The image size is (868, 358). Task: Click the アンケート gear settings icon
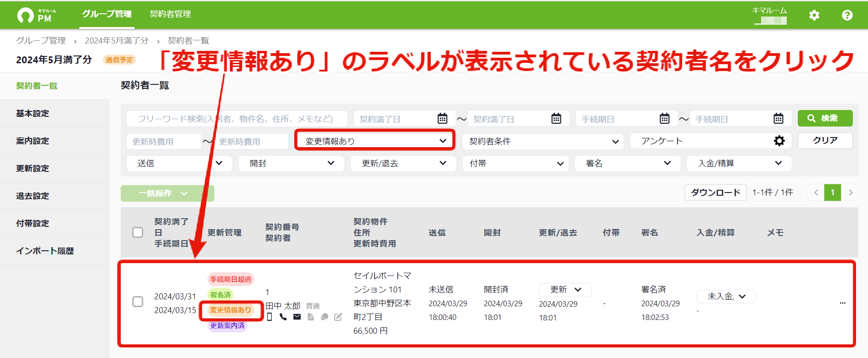tap(779, 141)
